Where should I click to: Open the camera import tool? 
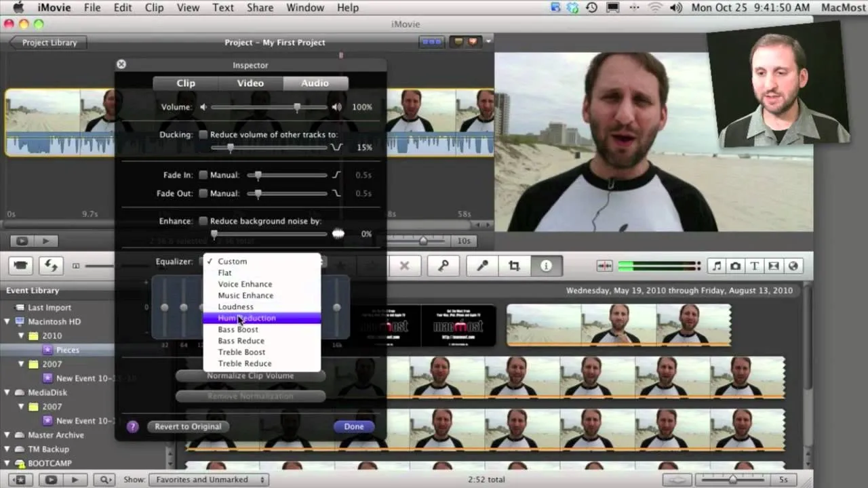pos(22,266)
